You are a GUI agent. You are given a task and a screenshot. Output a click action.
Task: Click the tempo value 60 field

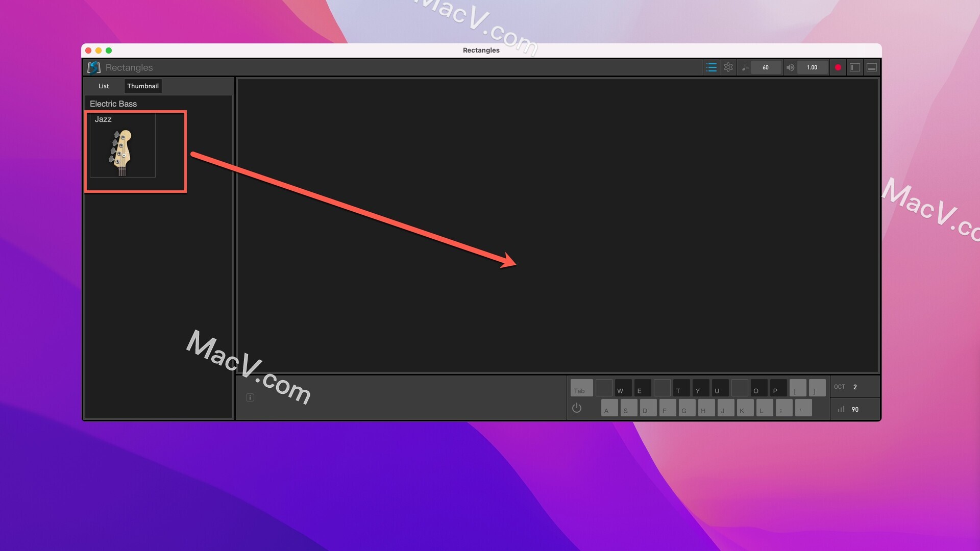pyautogui.click(x=765, y=67)
